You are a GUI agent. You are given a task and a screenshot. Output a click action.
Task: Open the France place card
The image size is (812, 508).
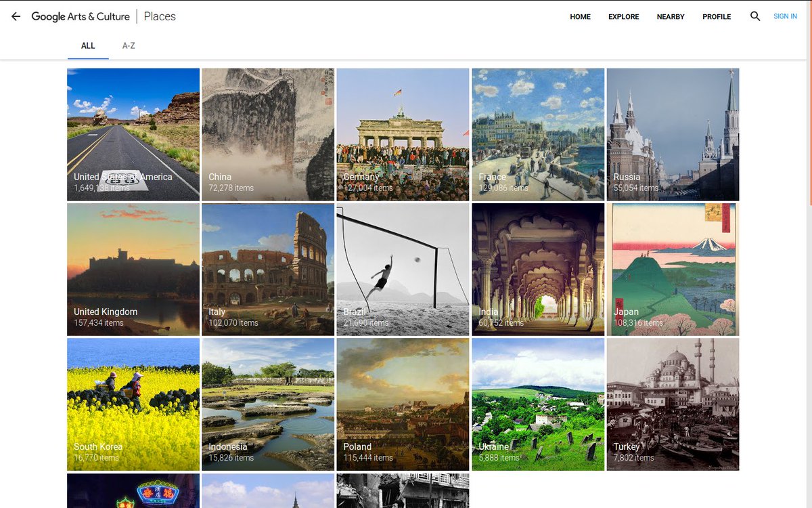(x=538, y=134)
